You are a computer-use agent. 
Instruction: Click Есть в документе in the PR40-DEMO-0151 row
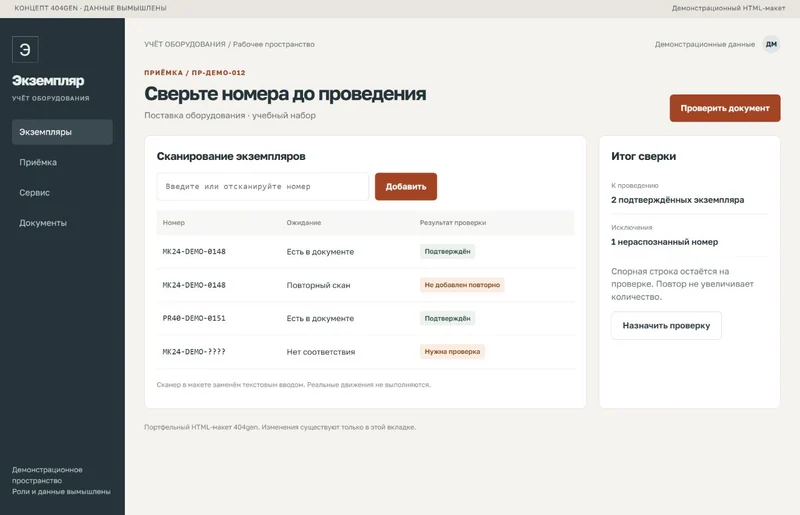[x=320, y=318]
